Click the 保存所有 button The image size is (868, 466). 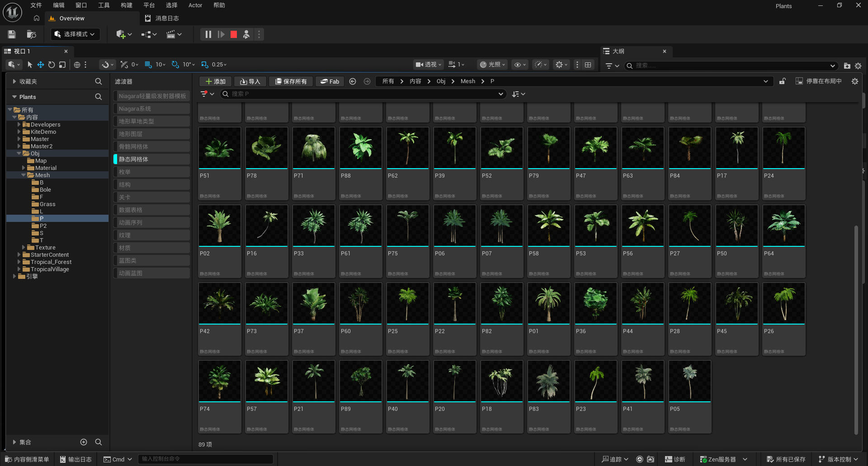(x=291, y=81)
